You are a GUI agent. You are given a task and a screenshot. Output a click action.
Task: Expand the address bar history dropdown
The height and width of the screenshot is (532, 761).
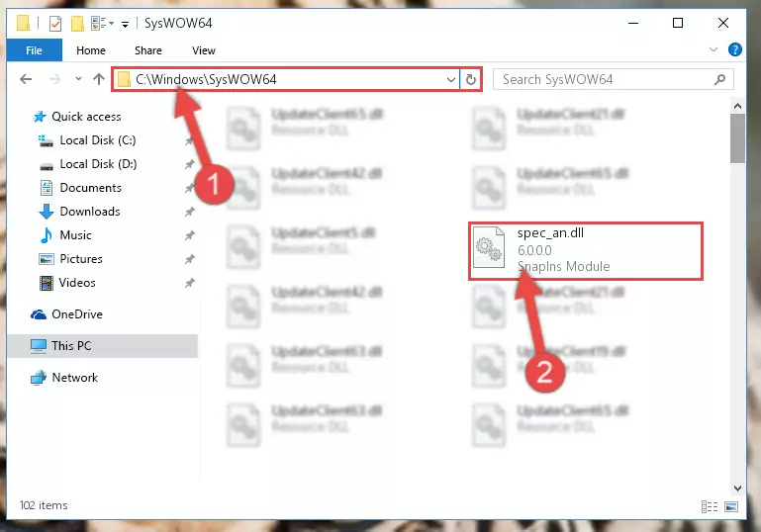click(x=451, y=79)
